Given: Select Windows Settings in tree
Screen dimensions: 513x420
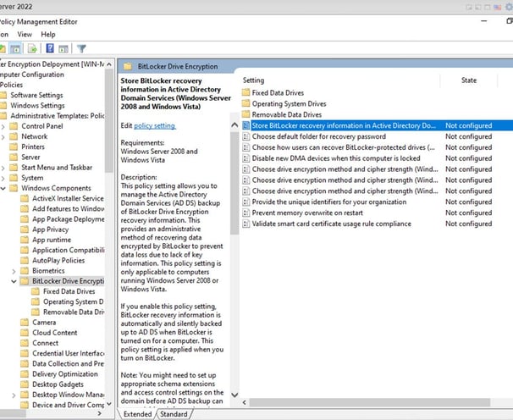Looking at the screenshot, I should 37,105.
